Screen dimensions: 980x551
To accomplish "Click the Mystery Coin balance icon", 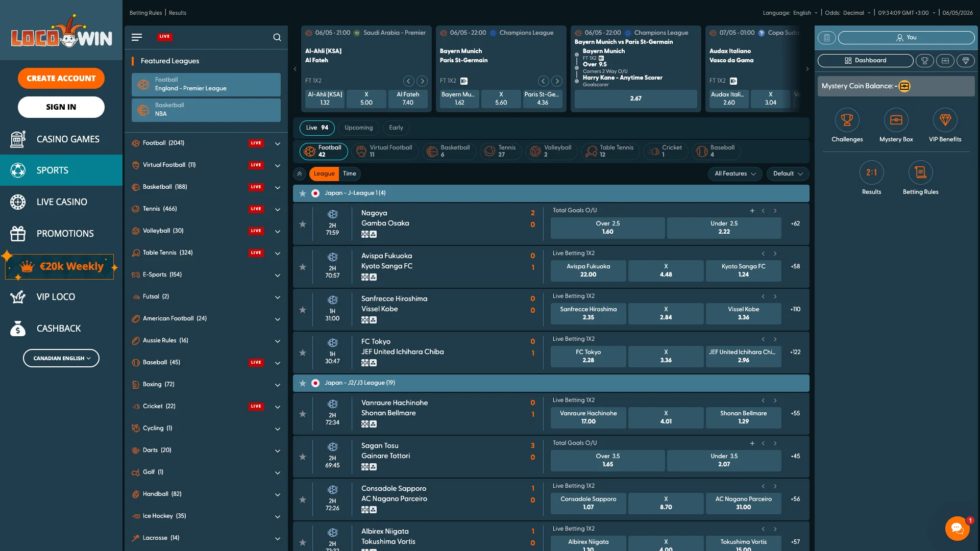I will click(904, 86).
